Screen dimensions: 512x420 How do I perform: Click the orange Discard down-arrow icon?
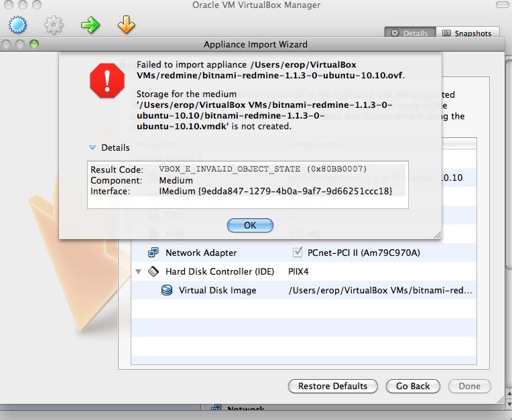(x=126, y=25)
